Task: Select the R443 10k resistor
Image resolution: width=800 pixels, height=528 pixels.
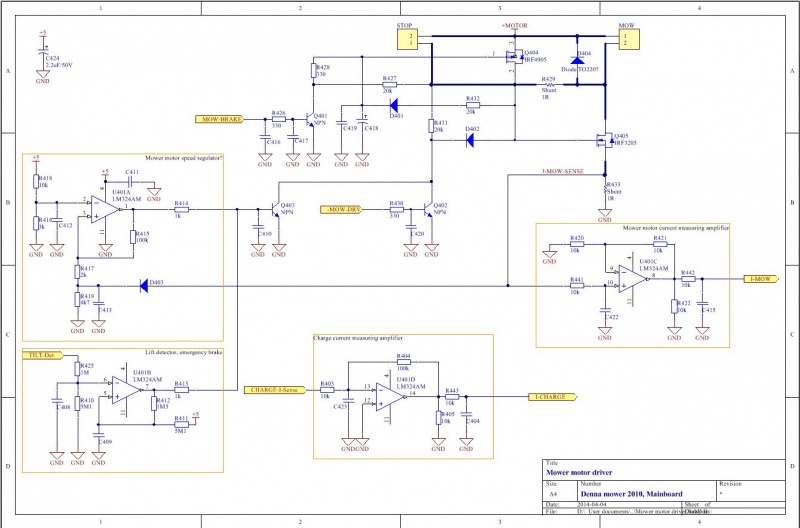Action: (x=452, y=396)
